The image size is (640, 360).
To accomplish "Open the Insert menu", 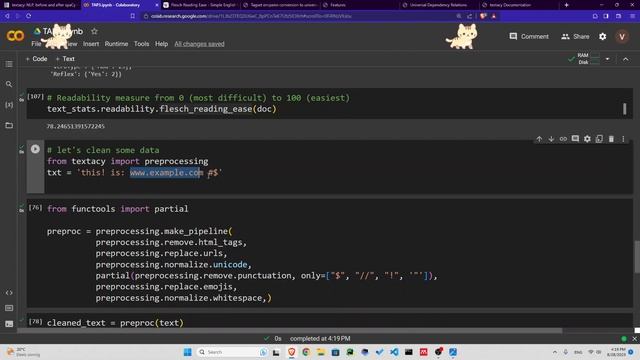I will click(x=91, y=44).
